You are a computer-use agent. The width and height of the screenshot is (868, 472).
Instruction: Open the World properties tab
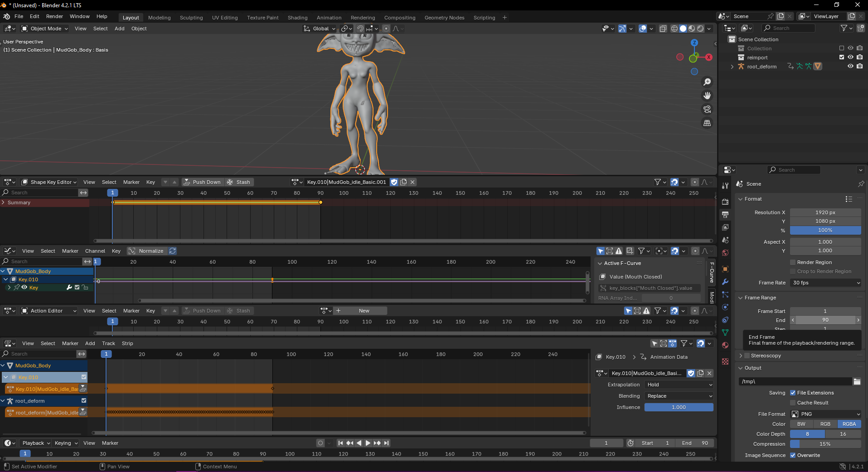click(x=725, y=253)
